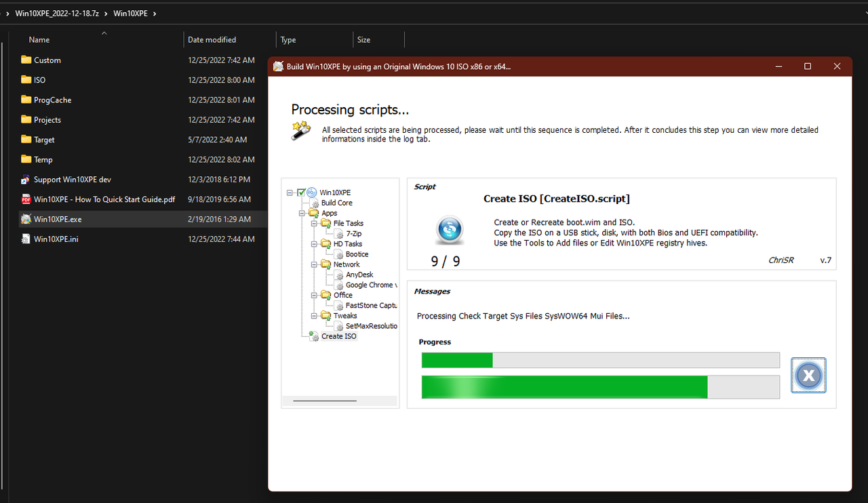Click the FastStone Capture script icon
The height and width of the screenshot is (503, 868).
[x=339, y=306]
